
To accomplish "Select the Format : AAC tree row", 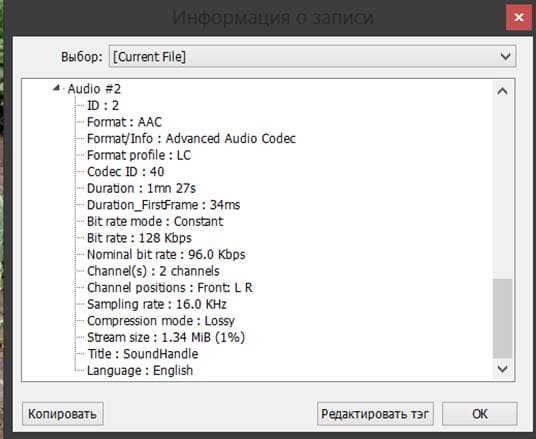I will pos(124,122).
